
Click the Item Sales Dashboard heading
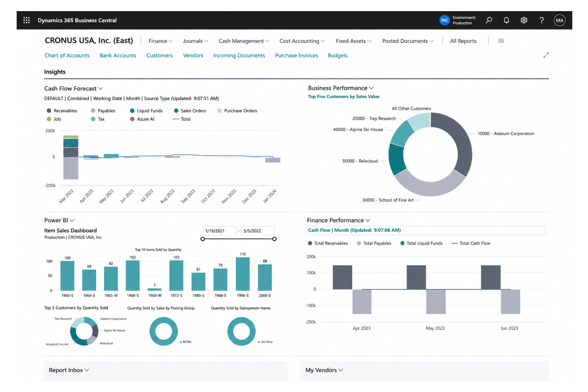(70, 230)
